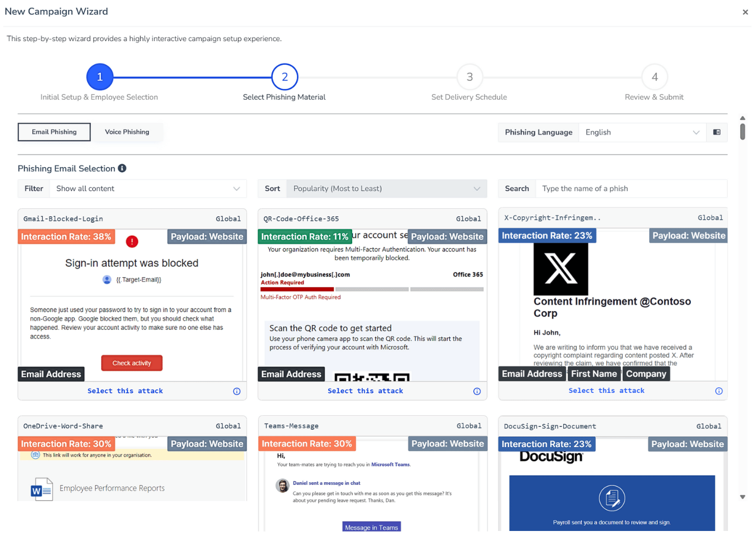Image resolution: width=756 pixels, height=537 pixels.
Task: Click Check activity button in Gmail preview
Action: 131,363
